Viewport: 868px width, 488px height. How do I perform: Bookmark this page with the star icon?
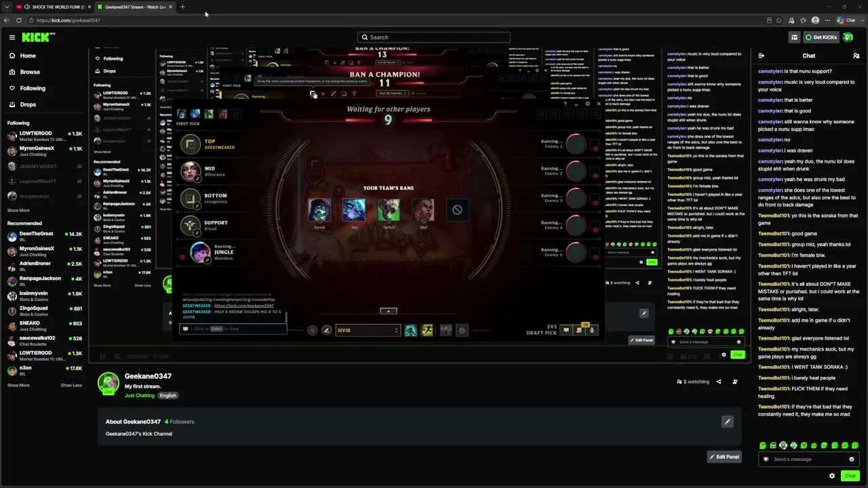tap(779, 20)
